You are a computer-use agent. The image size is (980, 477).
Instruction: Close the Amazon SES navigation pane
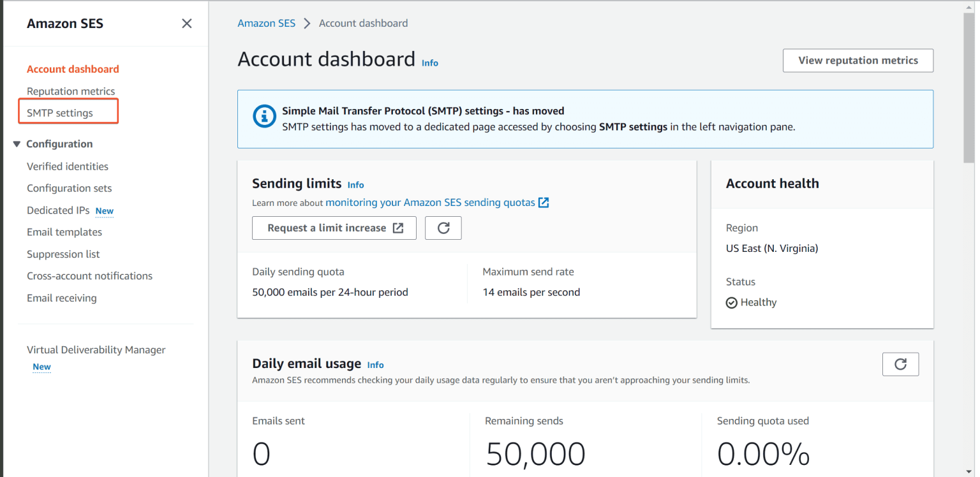[x=186, y=23]
